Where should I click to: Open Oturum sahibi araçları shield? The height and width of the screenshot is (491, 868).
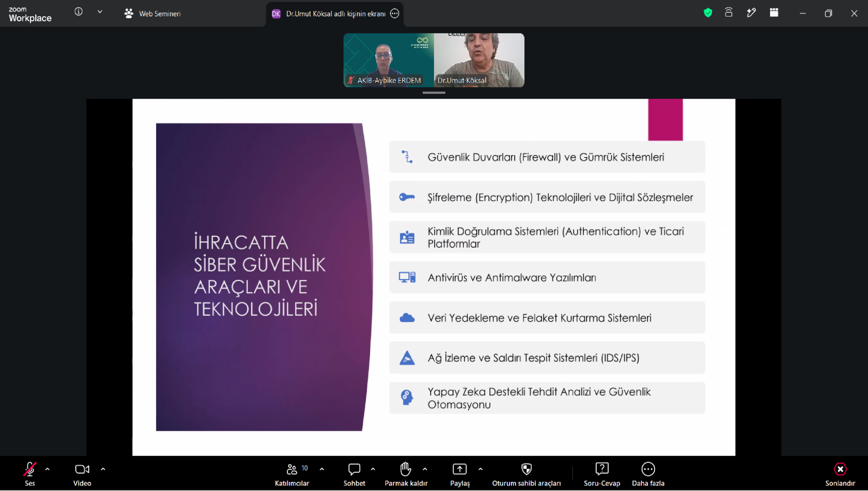526,469
